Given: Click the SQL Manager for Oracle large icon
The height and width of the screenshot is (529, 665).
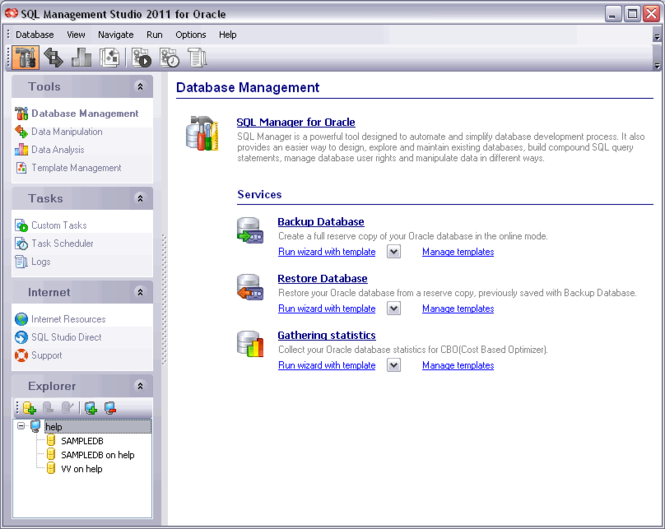Looking at the screenshot, I should coord(202,133).
